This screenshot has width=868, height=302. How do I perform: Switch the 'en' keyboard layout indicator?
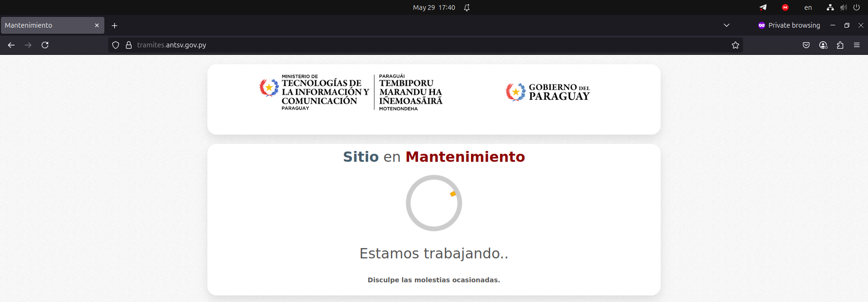pyautogui.click(x=808, y=8)
